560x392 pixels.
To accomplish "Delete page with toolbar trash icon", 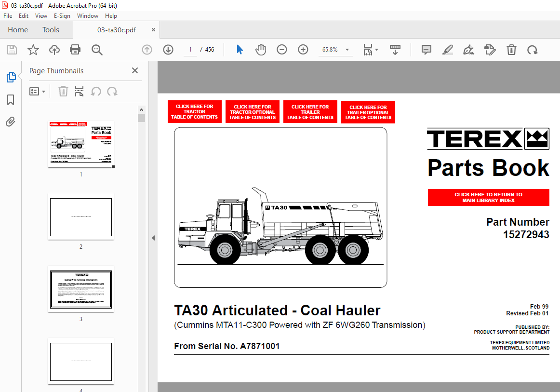I will pos(511,50).
